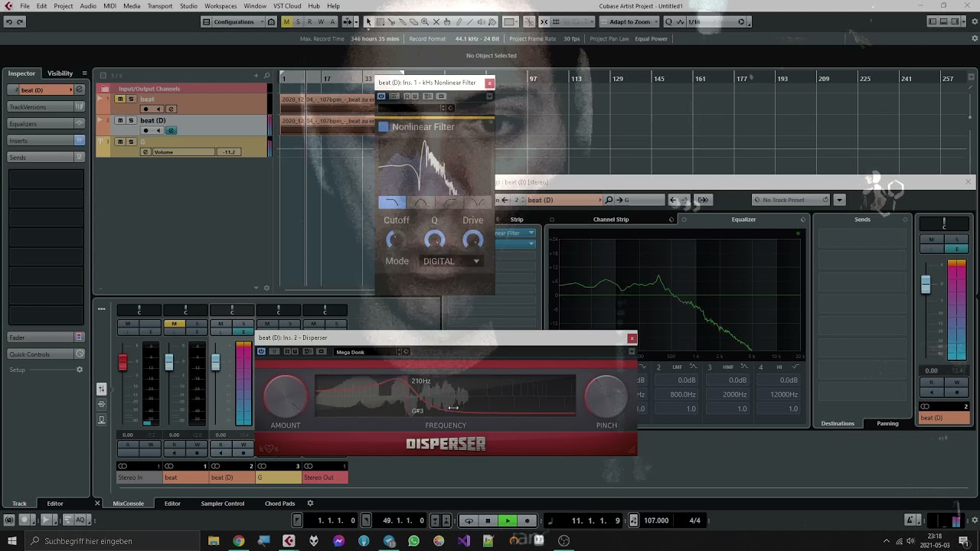The height and width of the screenshot is (551, 980).
Task: Mute the G track
Action: (x=120, y=142)
